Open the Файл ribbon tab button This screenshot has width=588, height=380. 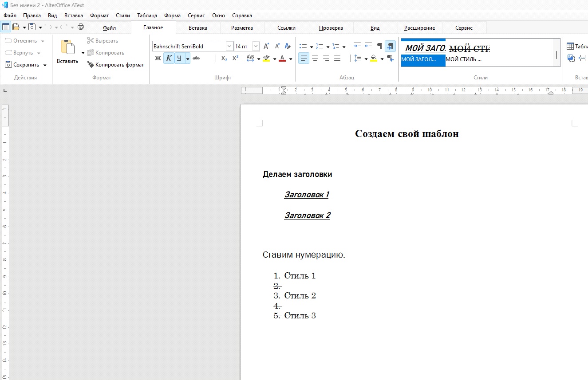[109, 28]
